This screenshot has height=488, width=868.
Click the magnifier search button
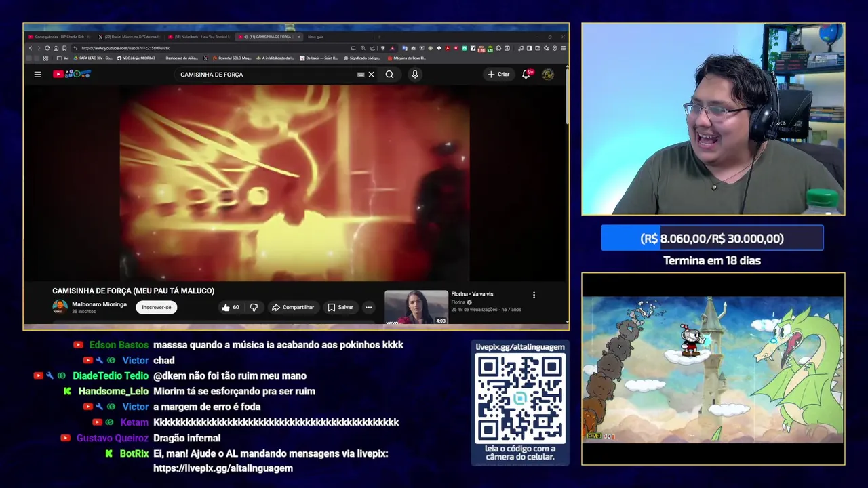389,75
